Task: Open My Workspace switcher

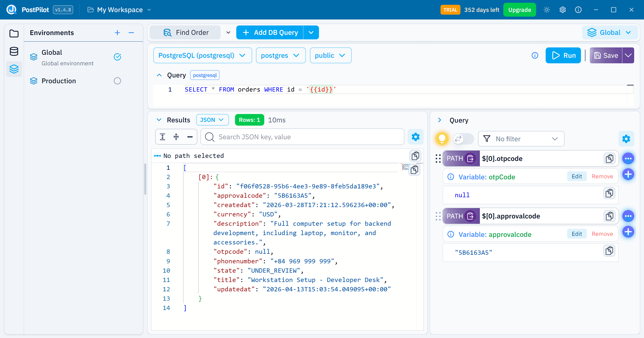Action: [x=119, y=10]
